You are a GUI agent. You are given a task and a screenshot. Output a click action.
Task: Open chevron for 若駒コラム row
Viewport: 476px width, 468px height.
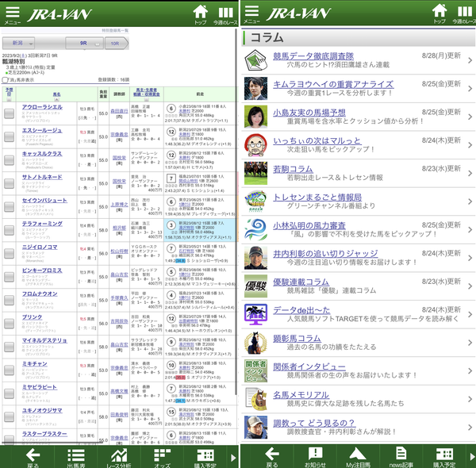[x=470, y=173]
